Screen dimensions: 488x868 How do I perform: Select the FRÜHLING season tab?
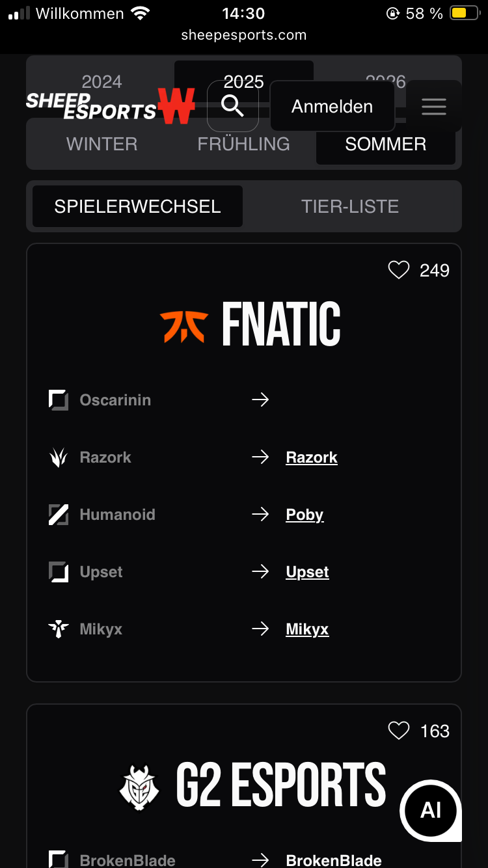click(x=244, y=144)
